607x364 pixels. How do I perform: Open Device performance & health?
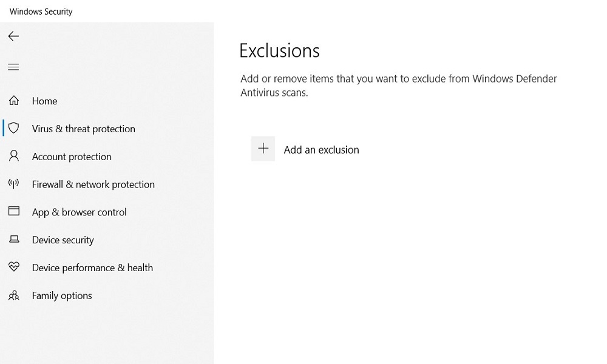[92, 268]
